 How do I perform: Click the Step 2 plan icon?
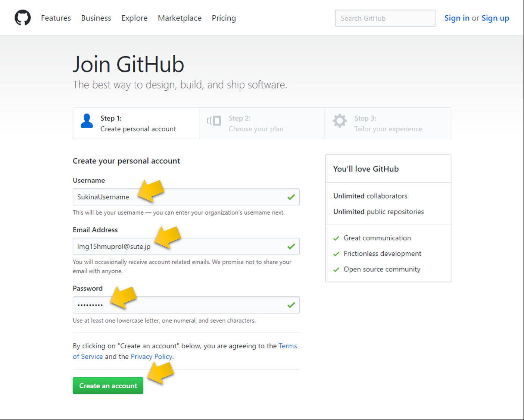point(213,121)
